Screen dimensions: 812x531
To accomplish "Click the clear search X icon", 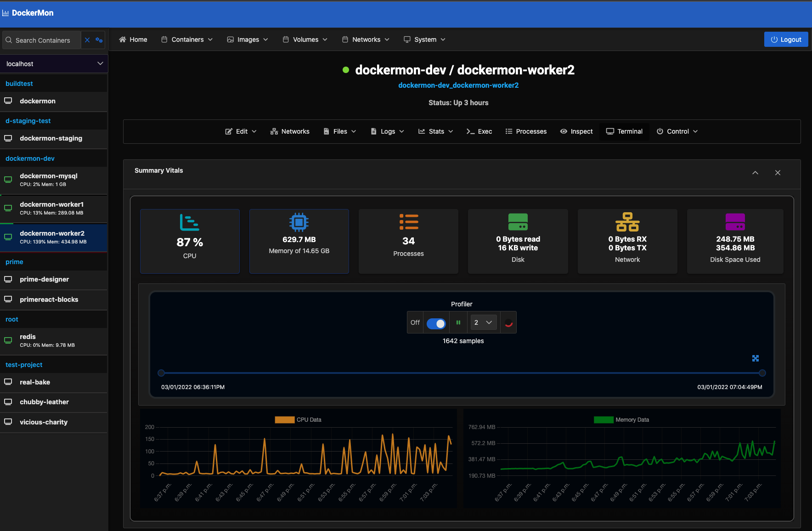I will (87, 40).
